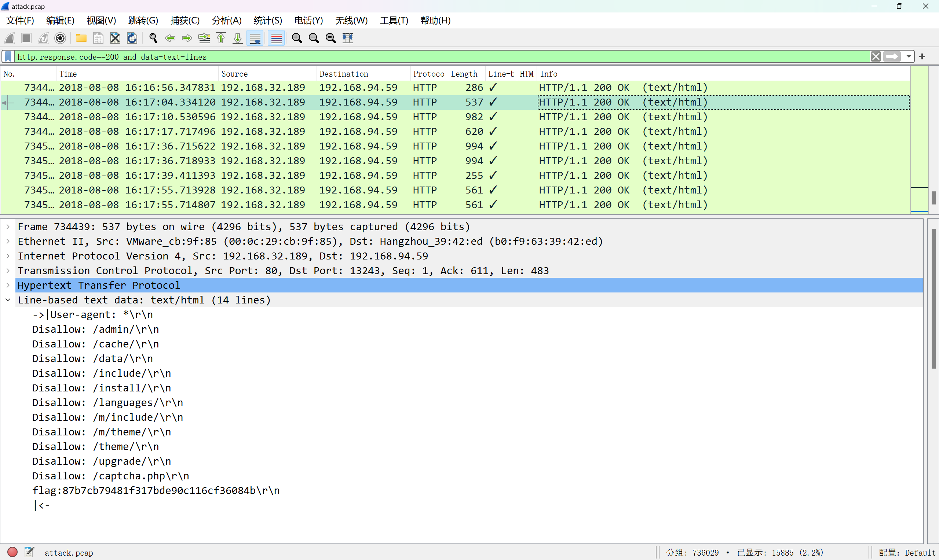The width and height of the screenshot is (939, 560).
Task: Click the resize columns toolbar icon
Action: [x=347, y=38]
